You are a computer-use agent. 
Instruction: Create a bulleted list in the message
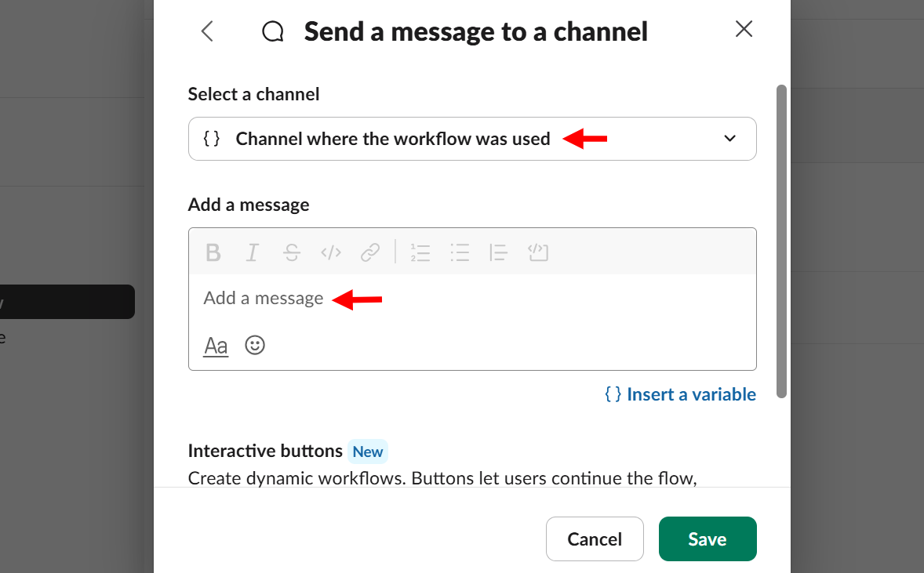[x=460, y=252]
